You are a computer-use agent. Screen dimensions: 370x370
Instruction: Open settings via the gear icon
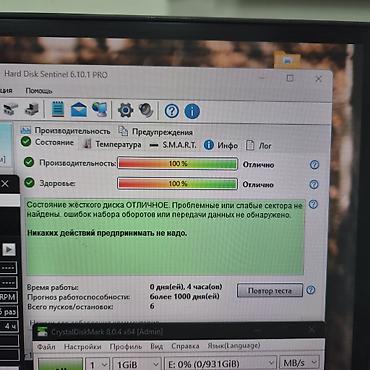[x=125, y=110]
